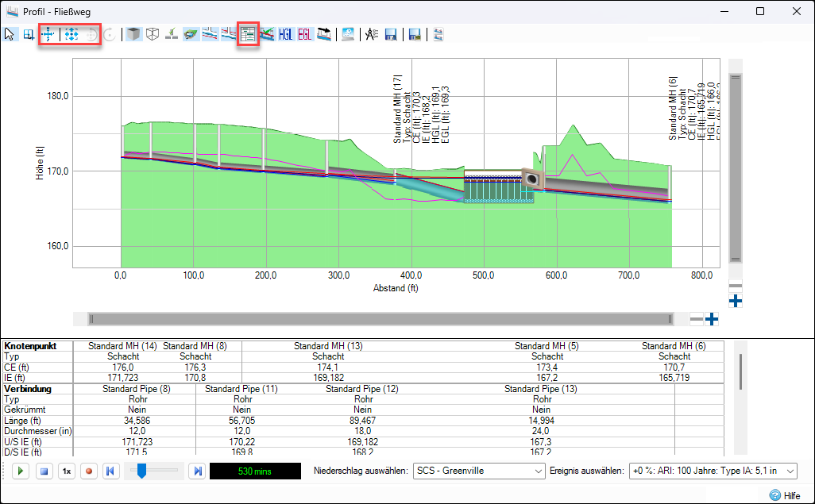Toggle wireframe cube display

pyautogui.click(x=153, y=35)
